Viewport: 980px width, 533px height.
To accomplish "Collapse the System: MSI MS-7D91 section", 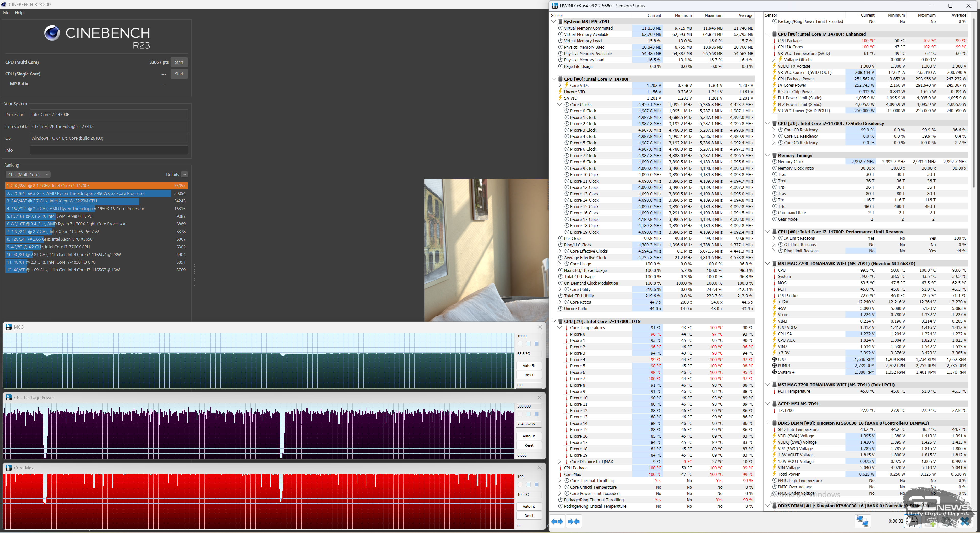I will [554, 22].
